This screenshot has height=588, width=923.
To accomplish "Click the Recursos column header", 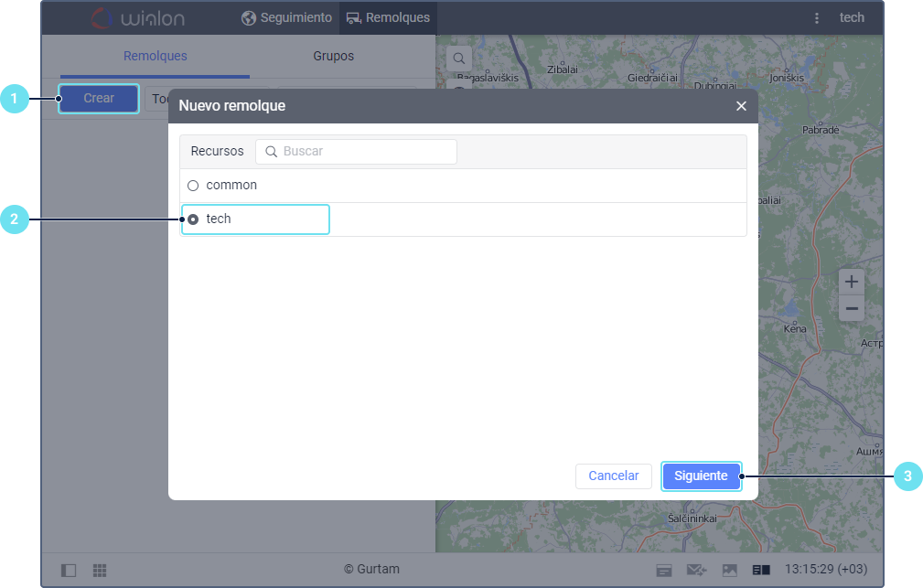I will (217, 151).
